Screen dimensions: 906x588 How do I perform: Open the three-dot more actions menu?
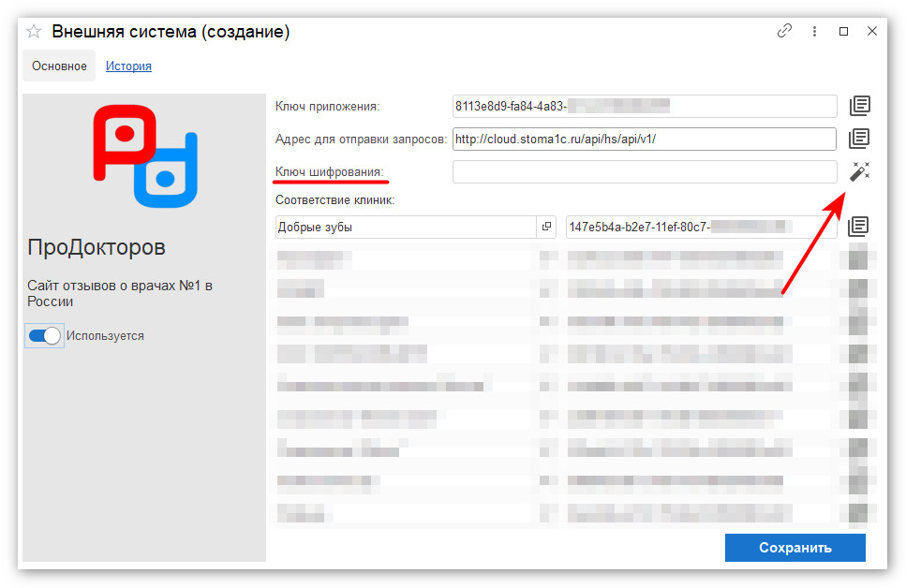click(815, 31)
